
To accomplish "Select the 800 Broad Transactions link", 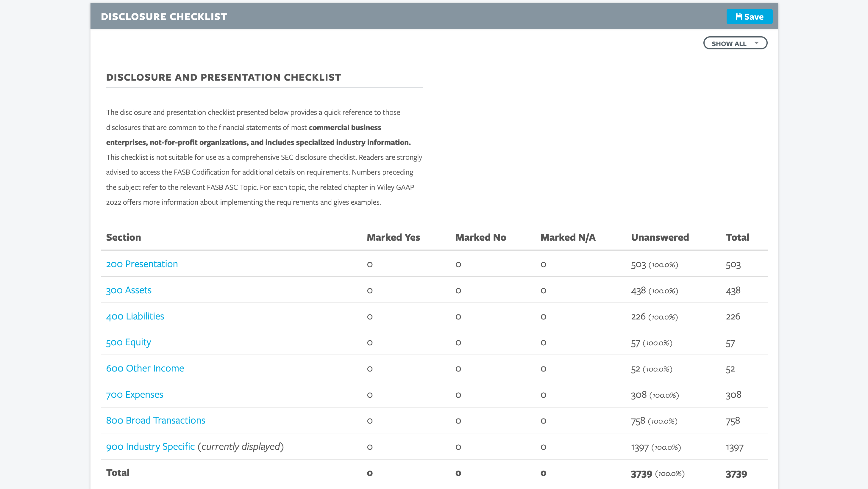I will tap(155, 420).
